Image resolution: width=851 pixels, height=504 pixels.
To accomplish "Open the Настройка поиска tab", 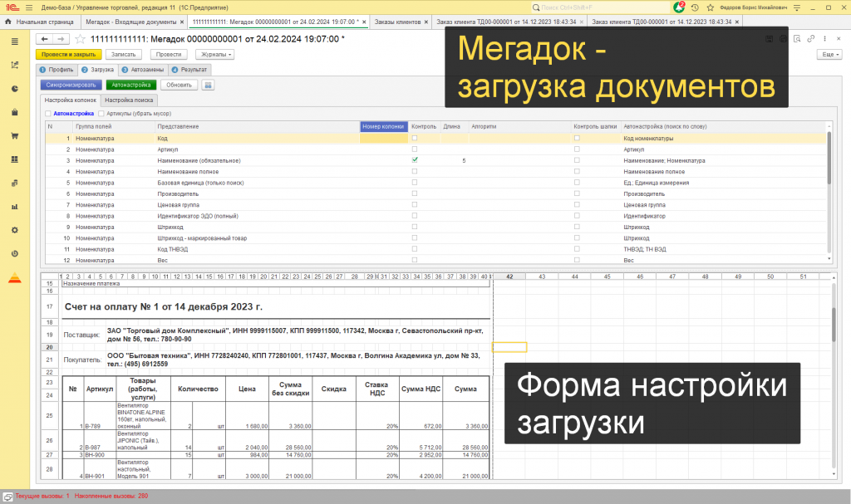I will (x=129, y=100).
